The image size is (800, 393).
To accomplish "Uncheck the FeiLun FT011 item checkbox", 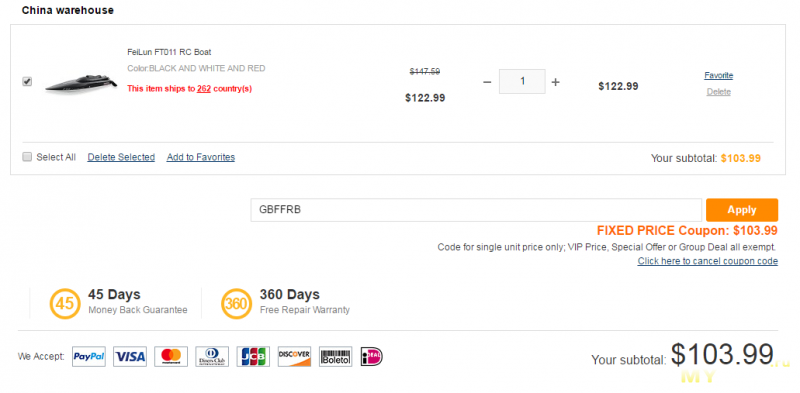I will [28, 82].
